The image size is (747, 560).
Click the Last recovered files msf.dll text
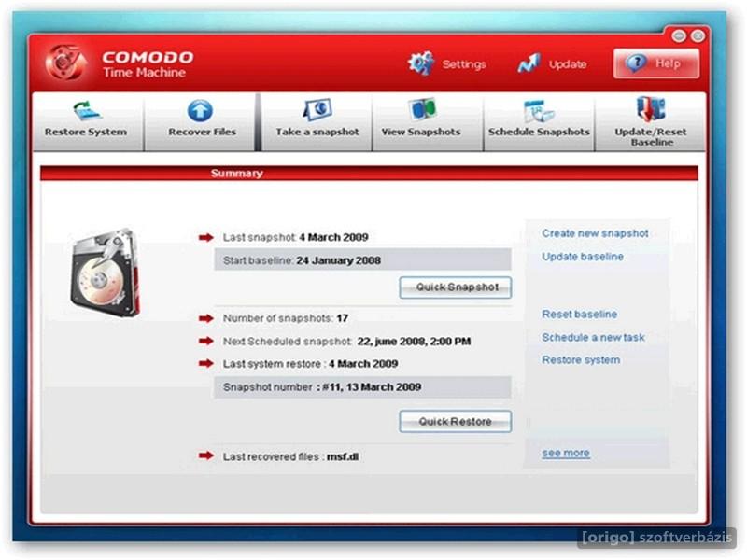click(x=290, y=456)
